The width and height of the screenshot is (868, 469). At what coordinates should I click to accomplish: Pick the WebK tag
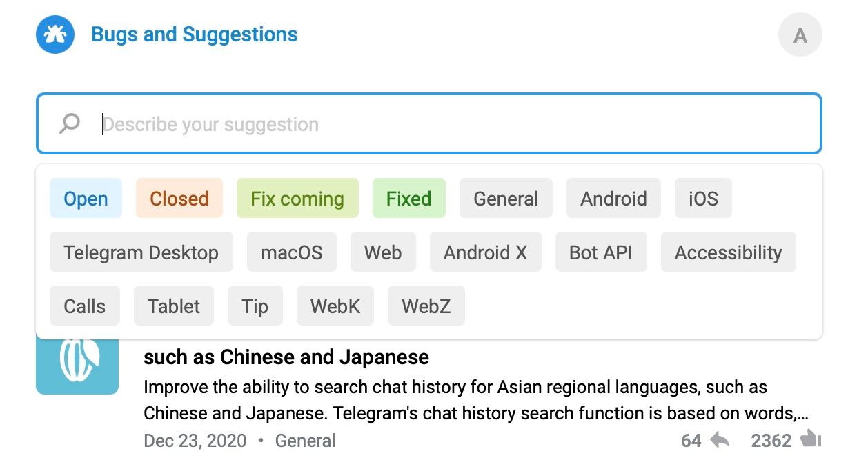coord(335,306)
